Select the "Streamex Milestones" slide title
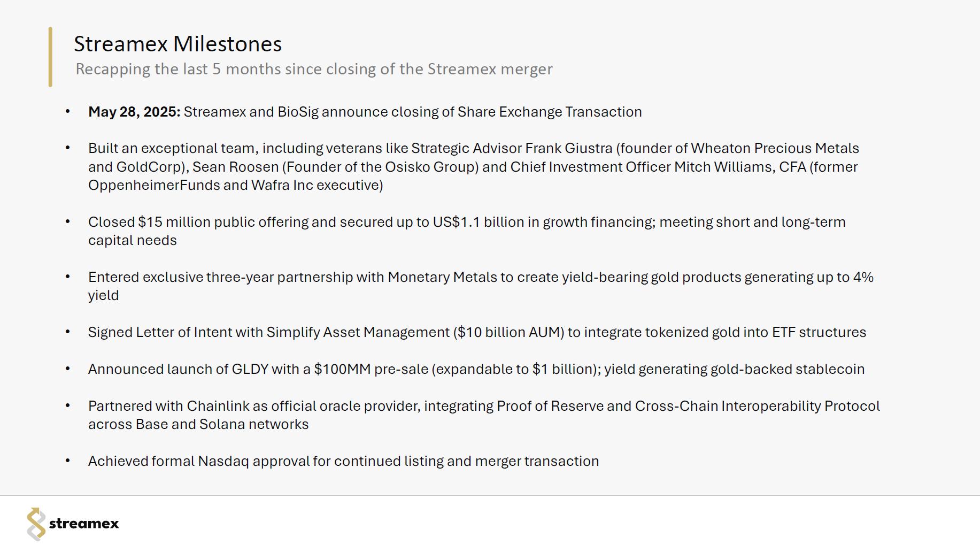Screen dimensions: 980x552 tap(178, 44)
